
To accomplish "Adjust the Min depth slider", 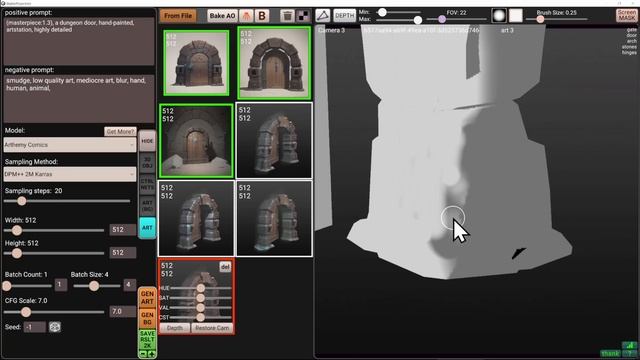I will coord(398,12).
